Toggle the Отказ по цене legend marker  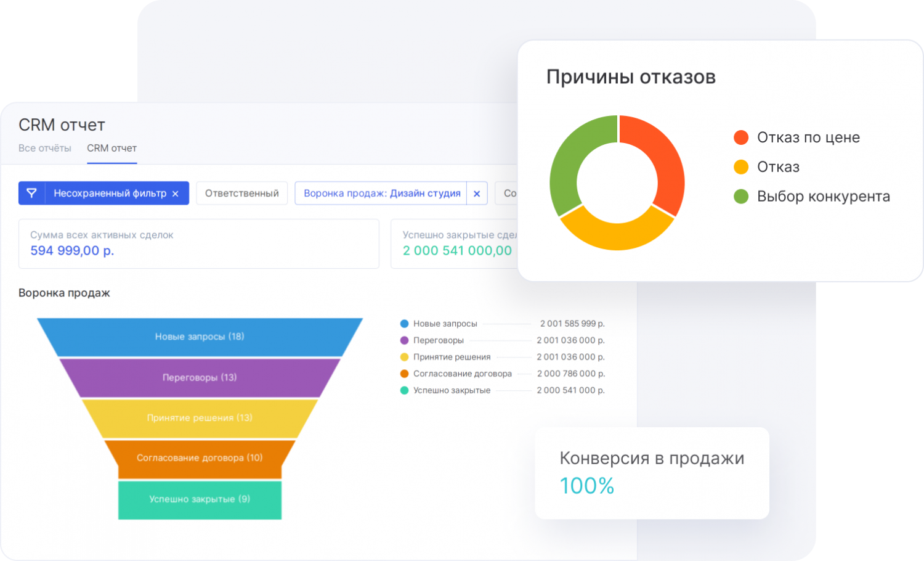point(741,137)
